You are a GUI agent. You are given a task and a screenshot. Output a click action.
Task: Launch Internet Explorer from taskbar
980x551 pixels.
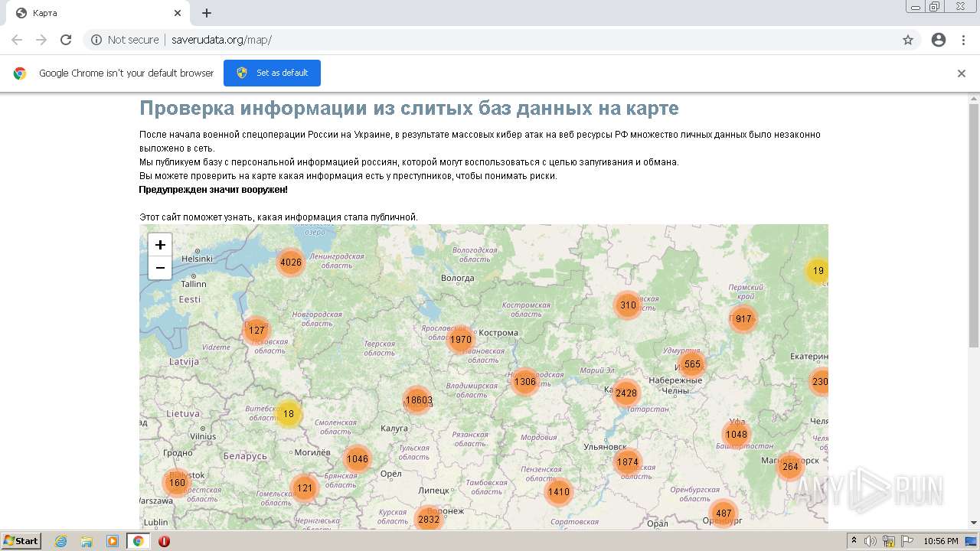[x=60, y=541]
